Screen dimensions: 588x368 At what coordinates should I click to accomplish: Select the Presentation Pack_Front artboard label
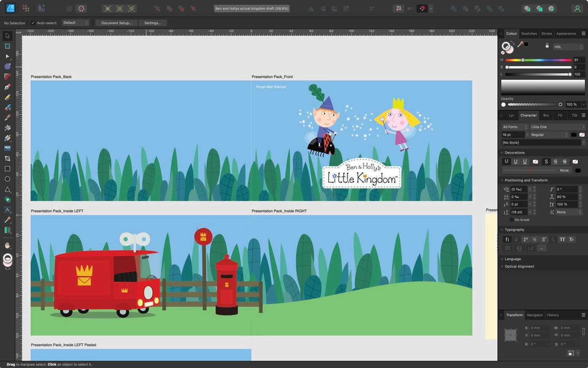[x=272, y=77]
